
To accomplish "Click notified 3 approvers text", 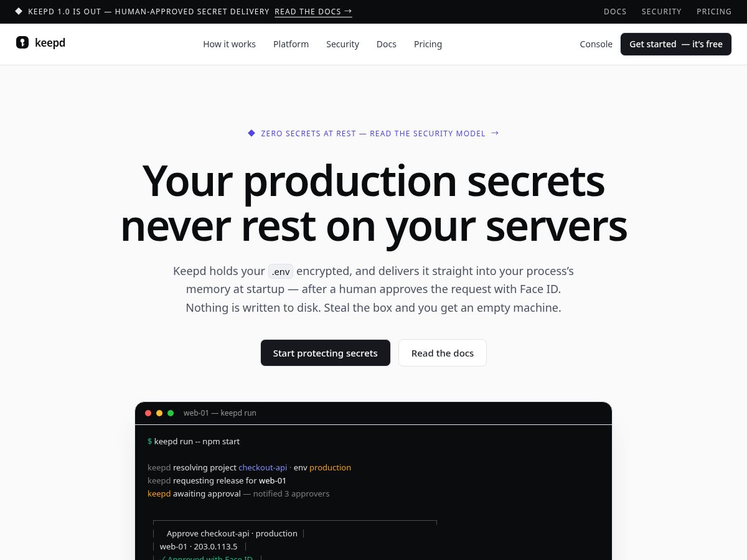I will (291, 493).
